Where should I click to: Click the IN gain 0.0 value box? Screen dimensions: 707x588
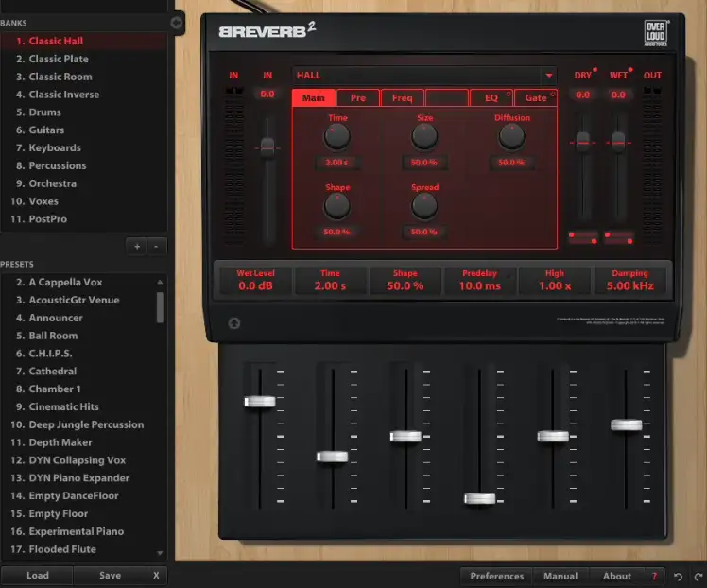267,95
